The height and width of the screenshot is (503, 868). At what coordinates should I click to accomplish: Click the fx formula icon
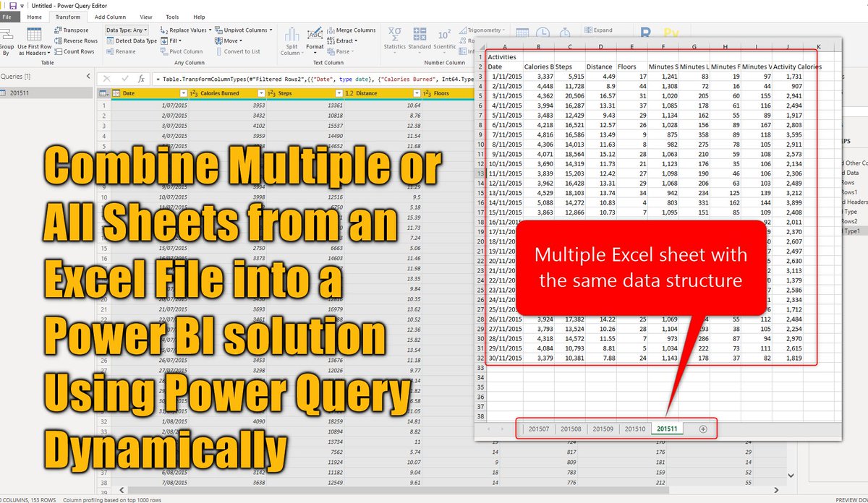click(142, 79)
